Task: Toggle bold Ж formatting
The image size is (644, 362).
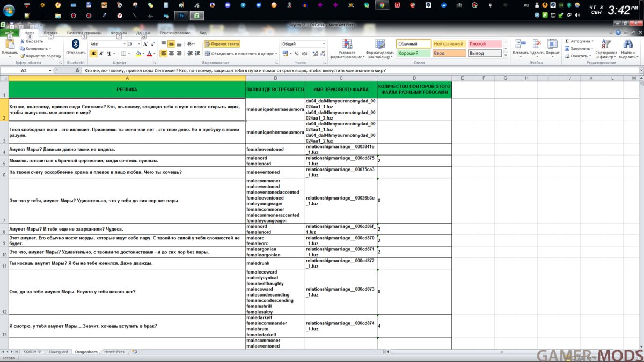Action: coord(93,54)
